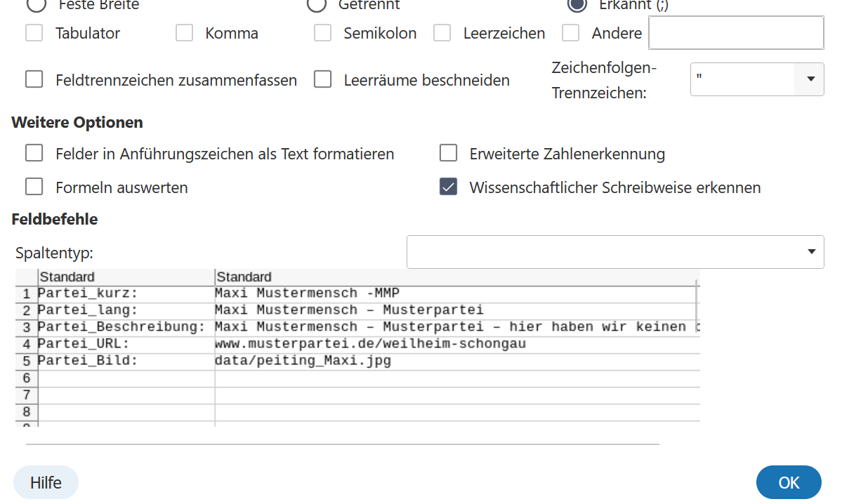Check Leerräume beschneiden option
This screenshot has width=842, height=504.
point(323,79)
